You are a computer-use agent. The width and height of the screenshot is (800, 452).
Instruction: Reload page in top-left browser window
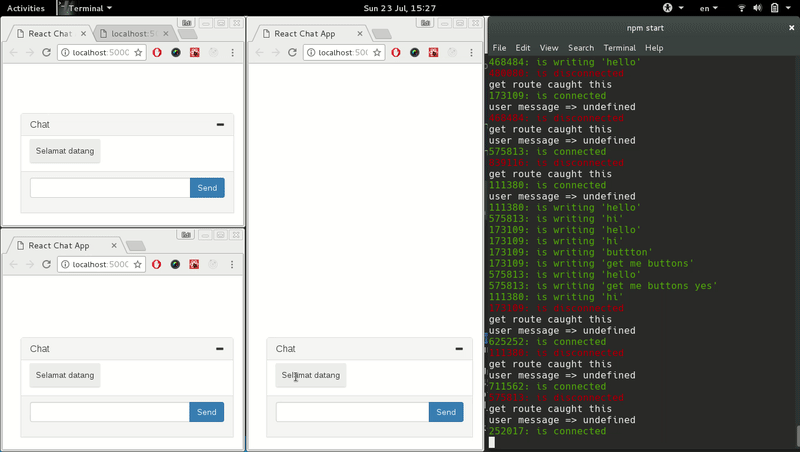point(46,52)
